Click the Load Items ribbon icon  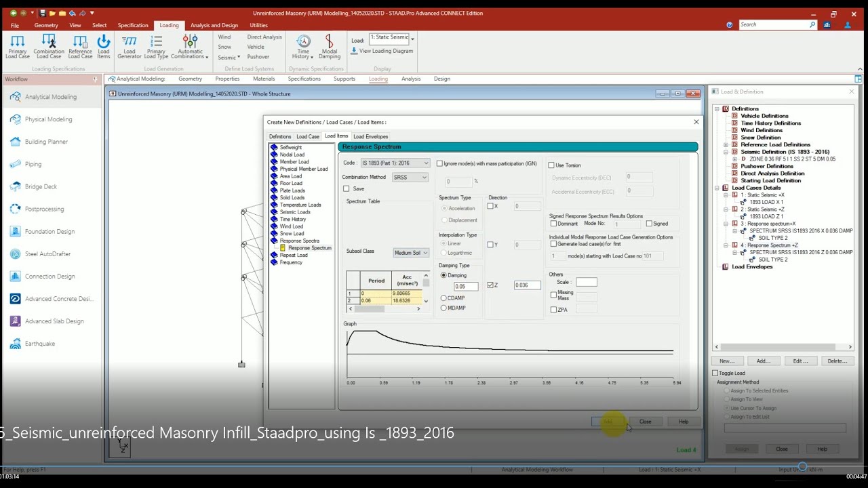click(x=104, y=47)
